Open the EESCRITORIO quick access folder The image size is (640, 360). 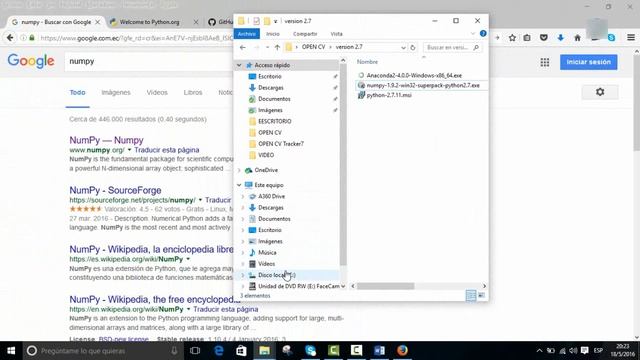[x=275, y=121]
